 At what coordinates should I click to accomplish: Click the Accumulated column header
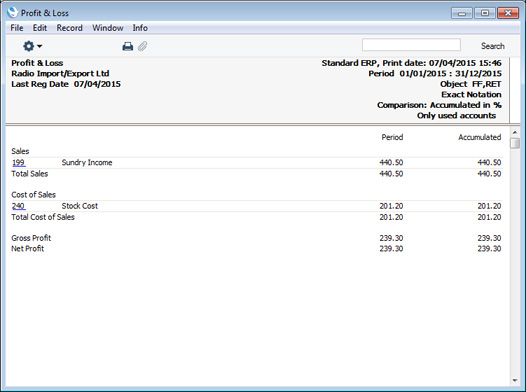click(x=480, y=137)
